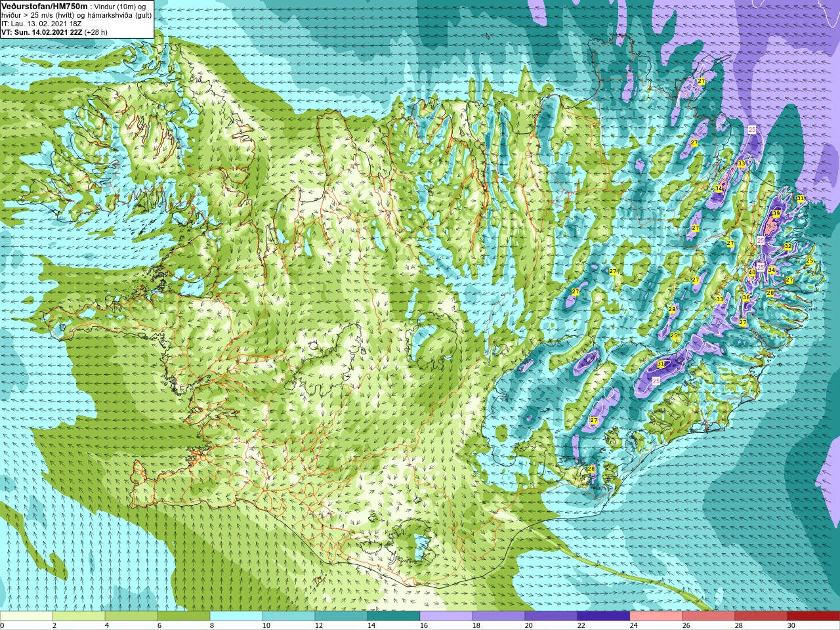The height and width of the screenshot is (630, 840).
Task: Click the yellow gust label 40
Action: 751,273
